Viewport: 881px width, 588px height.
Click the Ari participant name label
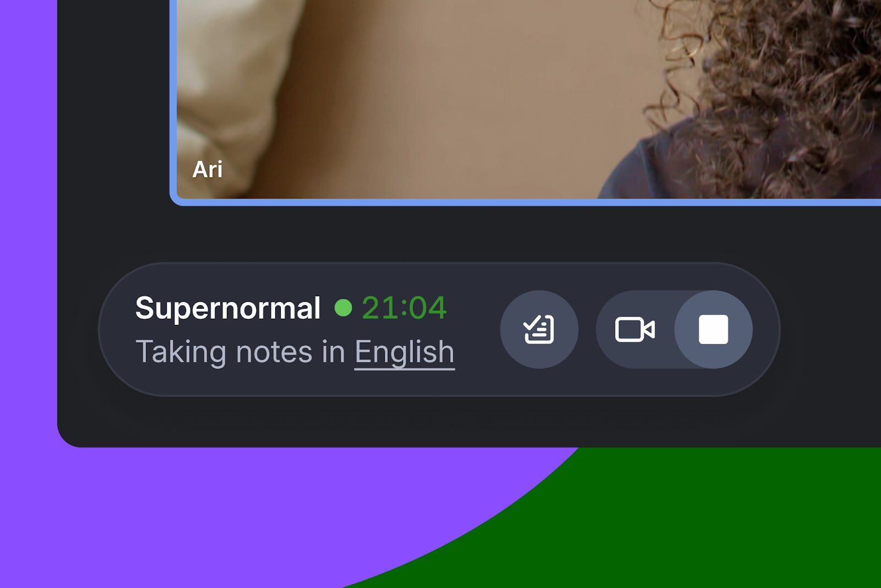(208, 170)
